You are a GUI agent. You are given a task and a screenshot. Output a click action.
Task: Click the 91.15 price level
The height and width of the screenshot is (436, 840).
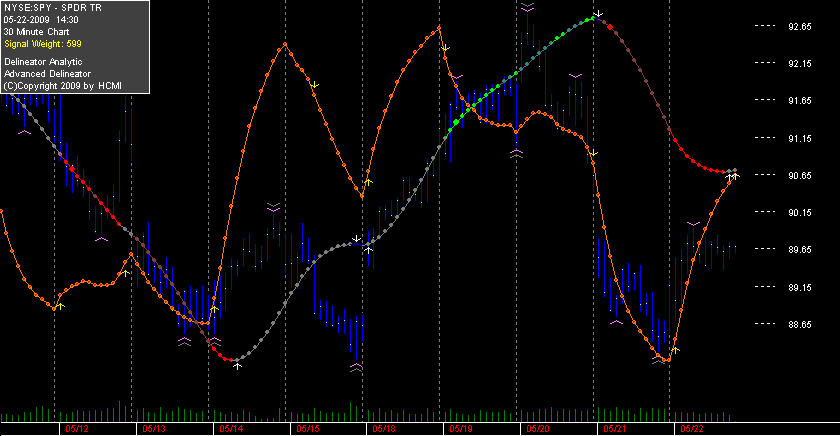point(799,139)
